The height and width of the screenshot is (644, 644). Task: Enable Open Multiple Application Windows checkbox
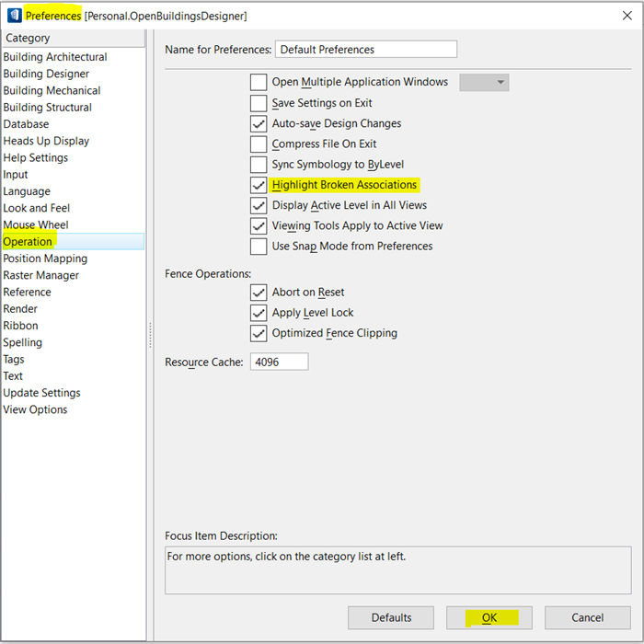point(259,82)
